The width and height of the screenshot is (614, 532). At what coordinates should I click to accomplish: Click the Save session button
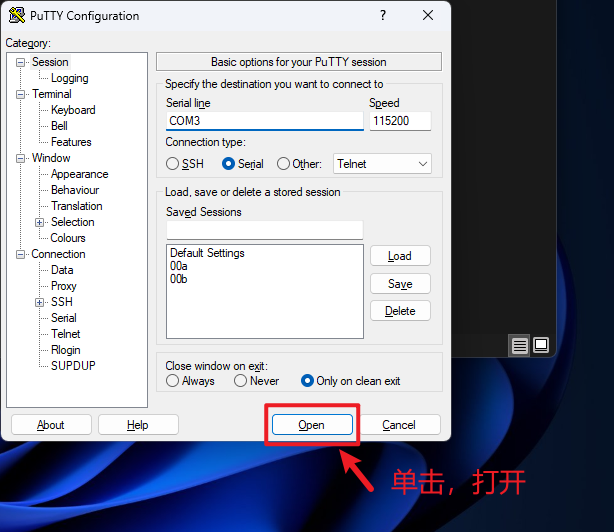400,283
